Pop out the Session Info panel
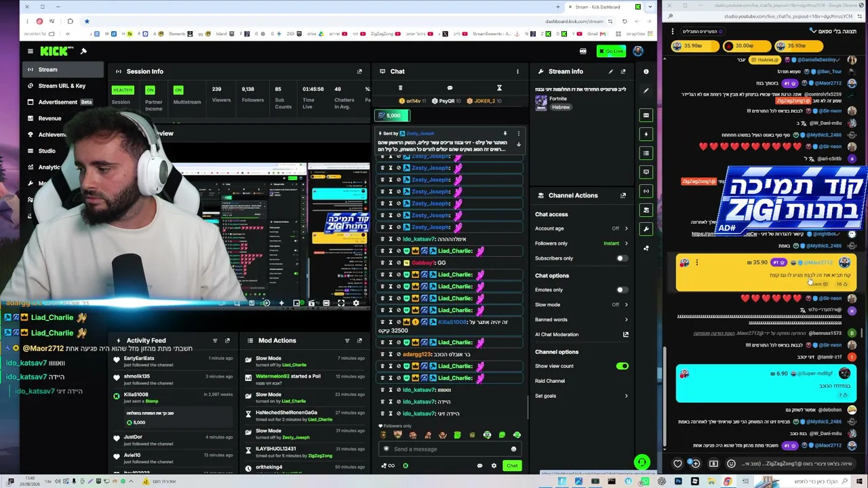Screen dimensions: 868x488 point(359,71)
